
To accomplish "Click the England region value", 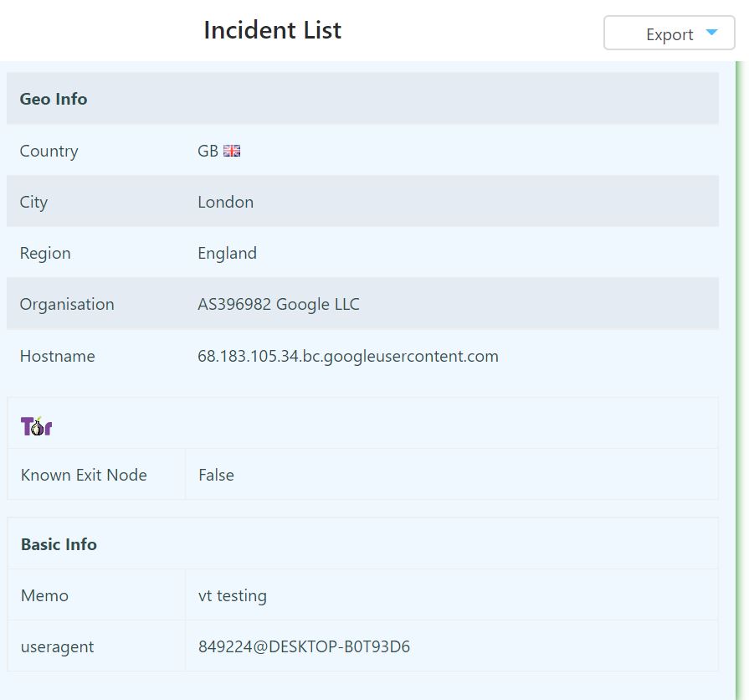I will pyautogui.click(x=227, y=253).
